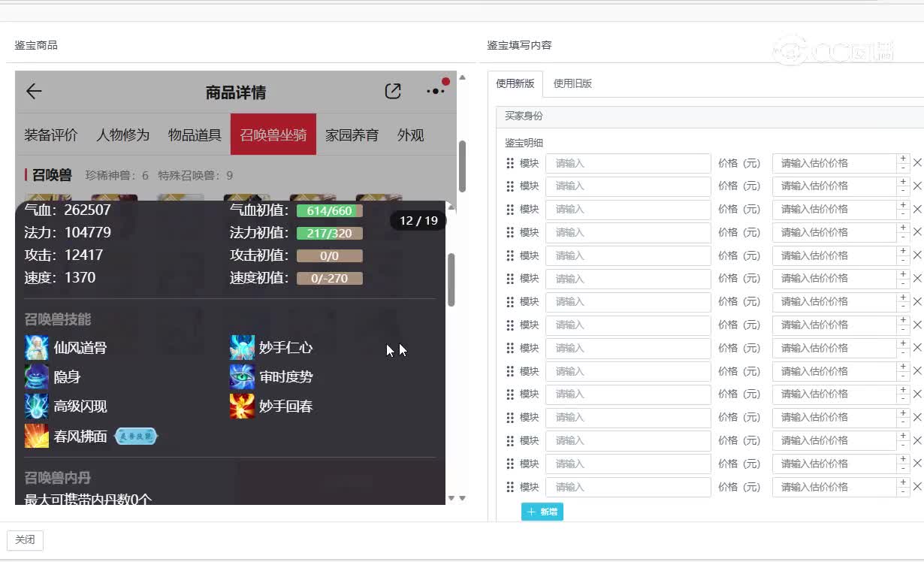The height and width of the screenshot is (562, 924).
Task: Switch to the 使用新版 tab
Action: (x=515, y=83)
